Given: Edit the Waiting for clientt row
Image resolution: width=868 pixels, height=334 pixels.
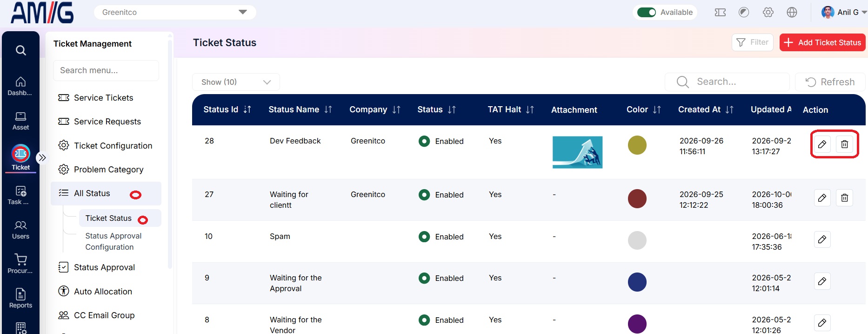Looking at the screenshot, I should click(x=822, y=198).
